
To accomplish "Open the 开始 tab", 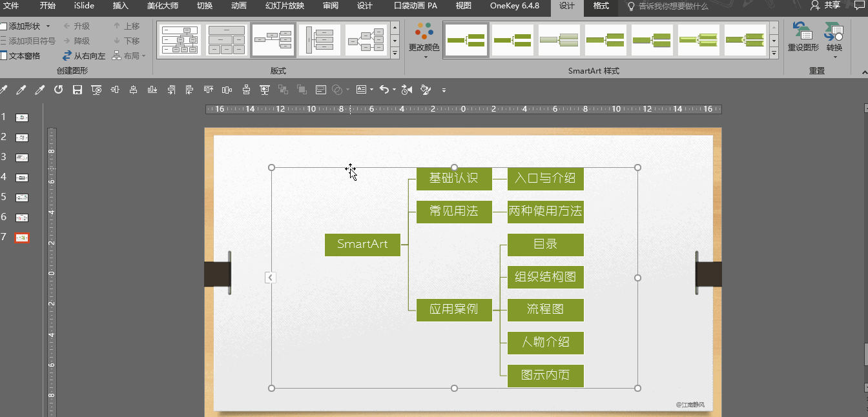I will pyautogui.click(x=48, y=6).
